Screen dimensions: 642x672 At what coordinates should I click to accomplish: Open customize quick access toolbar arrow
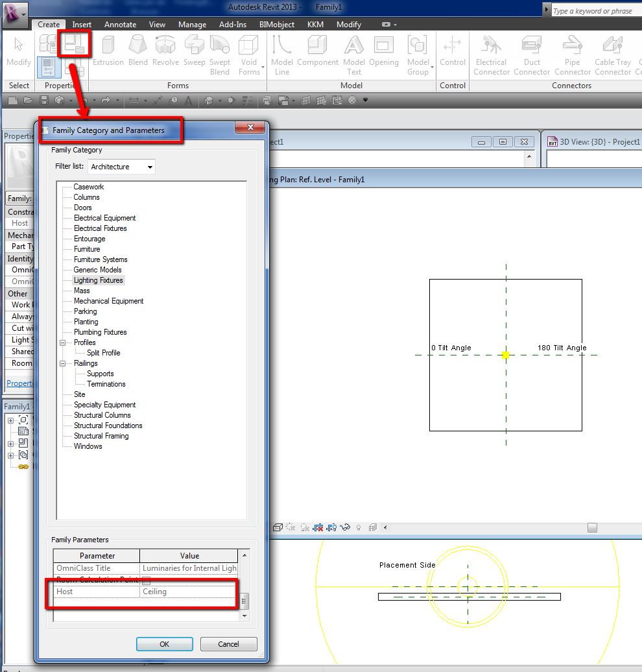coord(366,101)
